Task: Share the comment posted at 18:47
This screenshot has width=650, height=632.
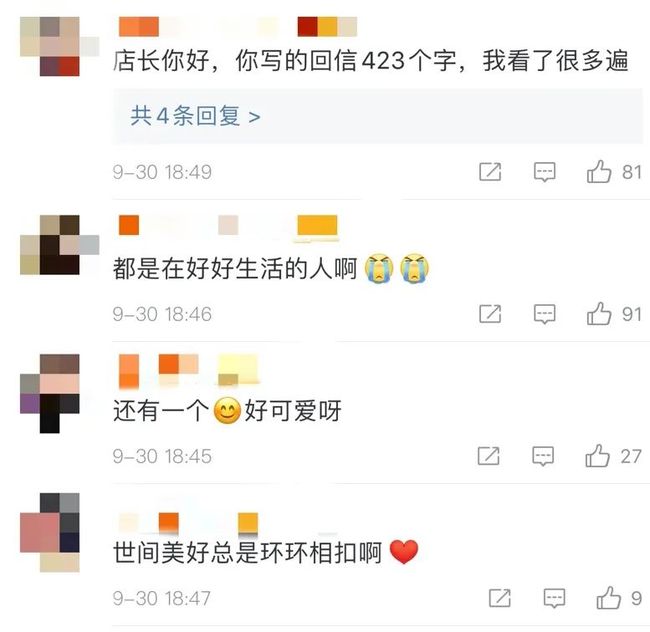Action: tap(500, 598)
